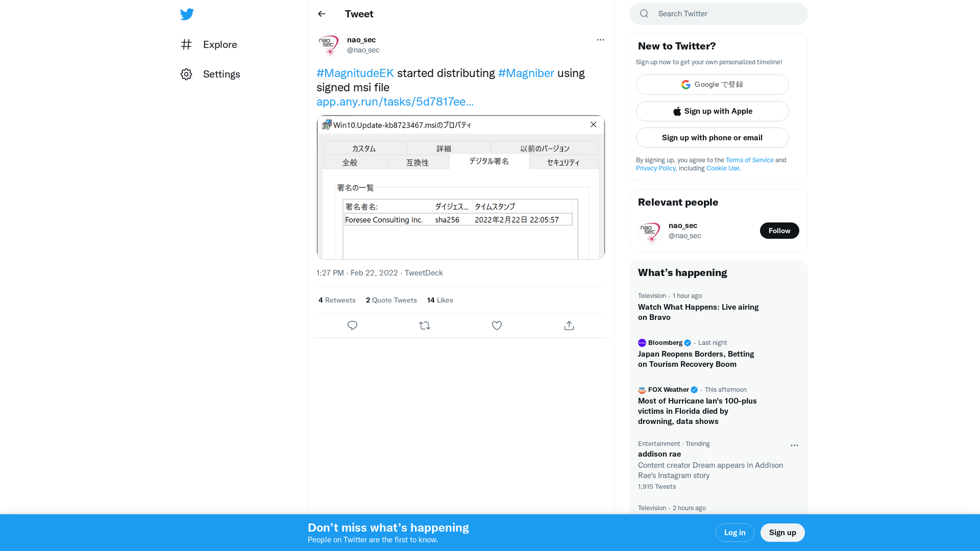Open nao_sec avatar in the tweet header
This screenshot has height=551, width=980.
329,45
